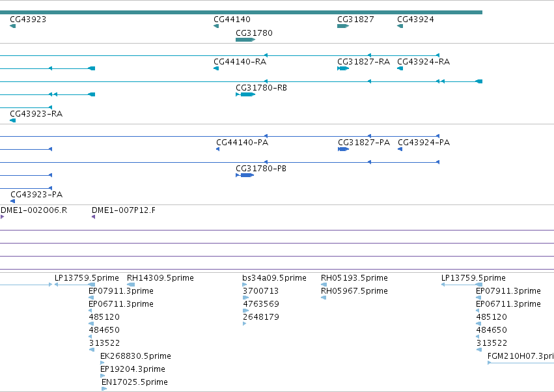Screen dimensions: 554x392
Task: Select the CG44140 gene label
Action: pyautogui.click(x=232, y=20)
